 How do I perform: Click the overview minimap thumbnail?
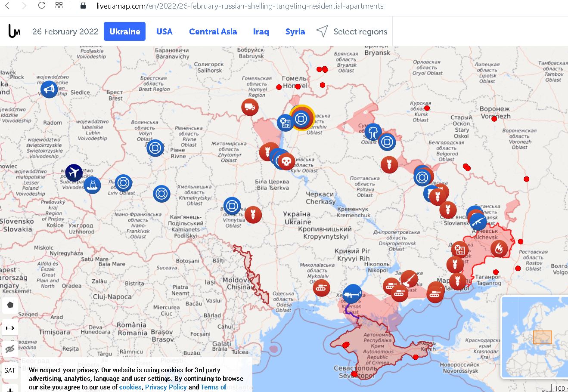[535, 337]
